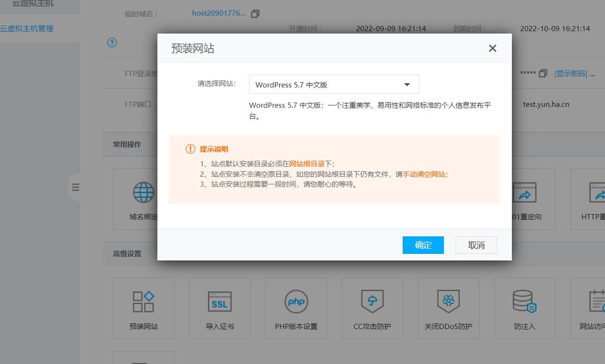Open the PHP版本设置 settings icon
This screenshot has height=364, width=605.
click(296, 308)
